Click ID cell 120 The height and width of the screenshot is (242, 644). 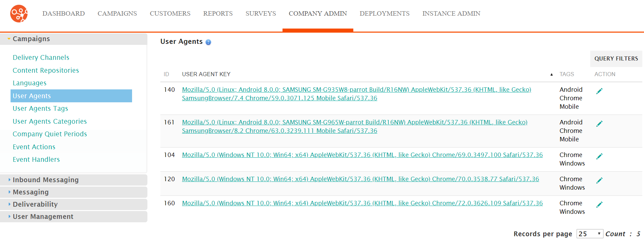coord(170,179)
